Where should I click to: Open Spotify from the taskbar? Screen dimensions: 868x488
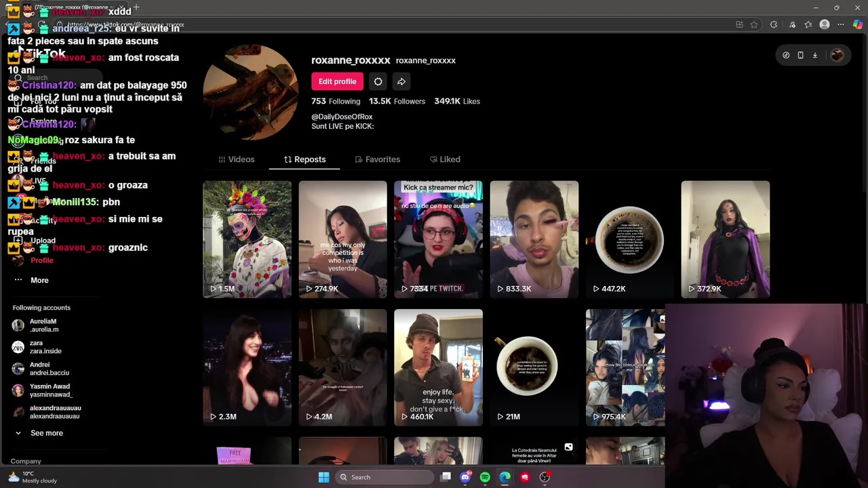485,477
